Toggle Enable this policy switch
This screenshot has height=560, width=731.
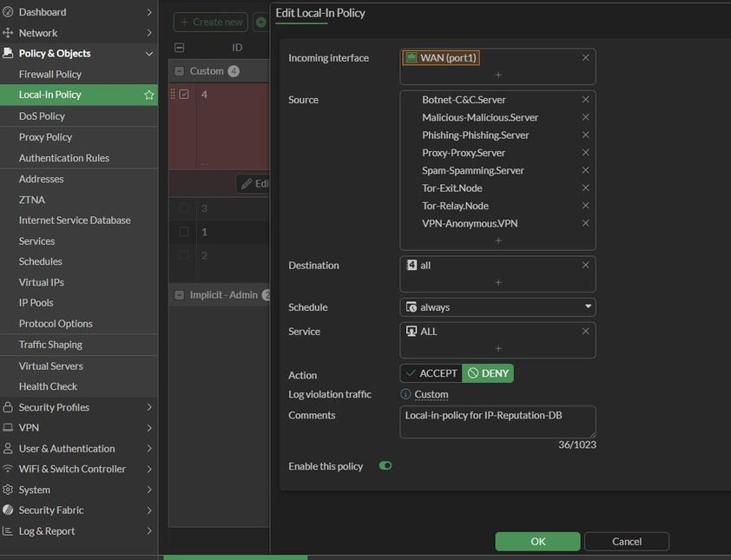[385, 466]
